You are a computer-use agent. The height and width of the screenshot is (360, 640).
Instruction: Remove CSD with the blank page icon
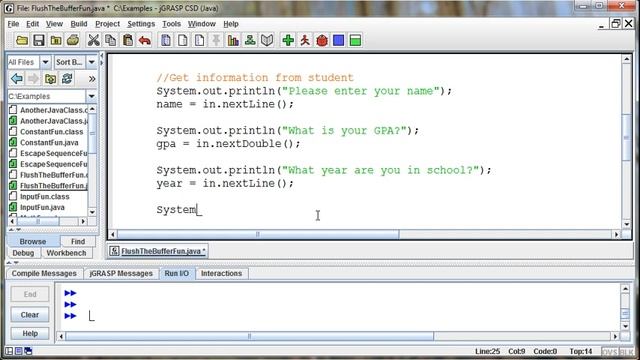click(183, 40)
